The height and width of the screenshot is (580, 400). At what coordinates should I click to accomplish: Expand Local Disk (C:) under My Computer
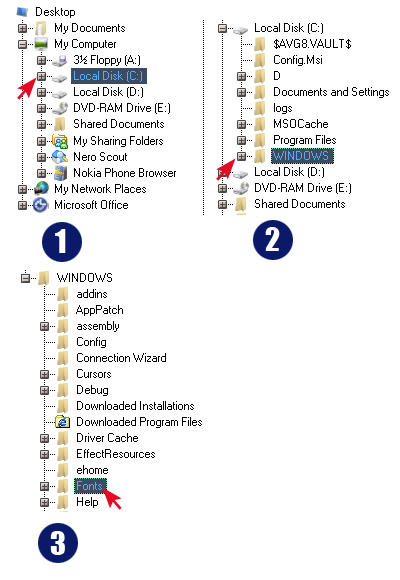point(41,76)
